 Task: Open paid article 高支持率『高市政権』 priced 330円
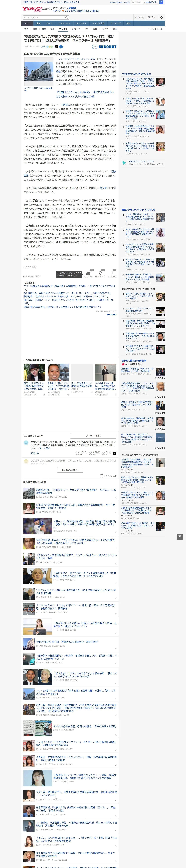coord(137,370)
